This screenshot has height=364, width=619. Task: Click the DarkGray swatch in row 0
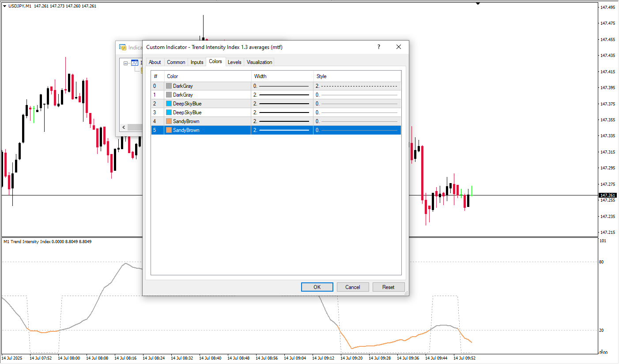[x=169, y=86]
